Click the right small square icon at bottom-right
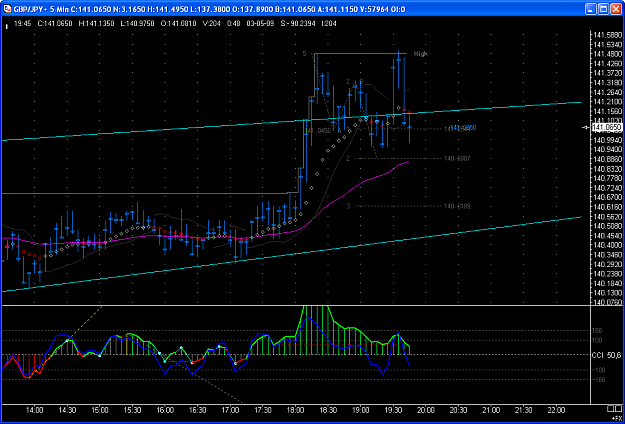 618,409
